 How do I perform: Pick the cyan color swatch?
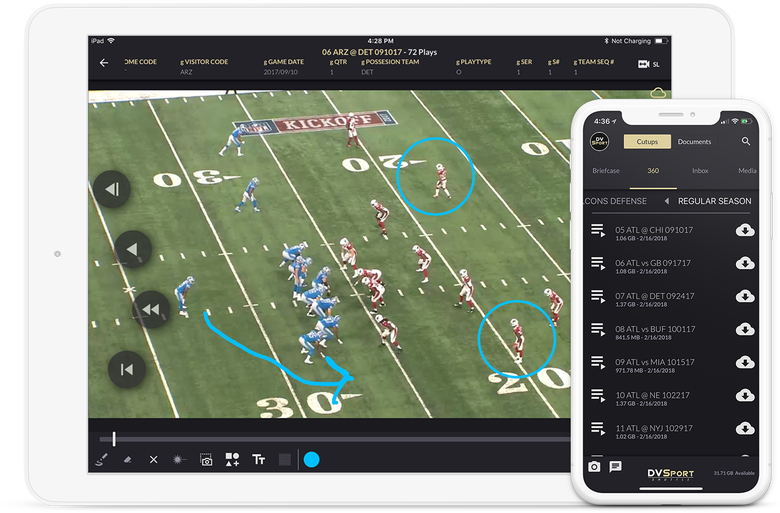tap(311, 459)
